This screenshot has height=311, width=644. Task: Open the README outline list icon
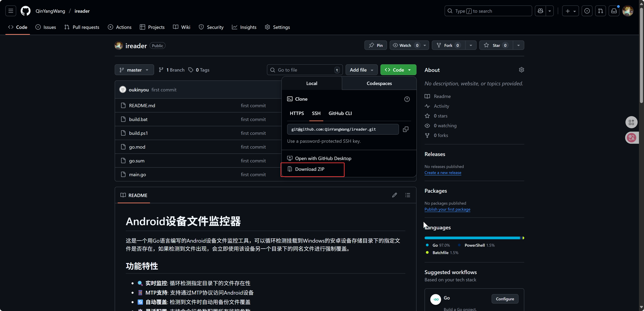(408, 195)
